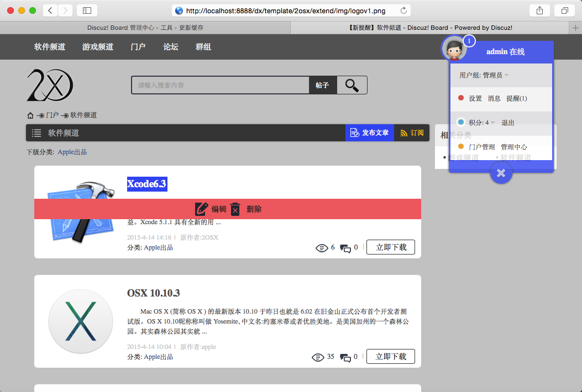Click the views eye icon on the Xcode6.3 card
Viewport: 582px width, 392px height.
(x=322, y=248)
